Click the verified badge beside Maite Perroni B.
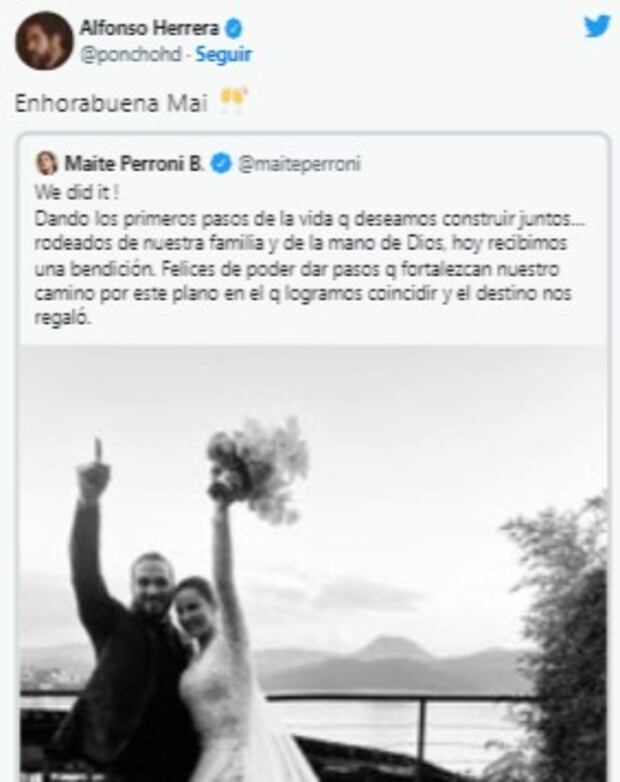 coord(221,164)
